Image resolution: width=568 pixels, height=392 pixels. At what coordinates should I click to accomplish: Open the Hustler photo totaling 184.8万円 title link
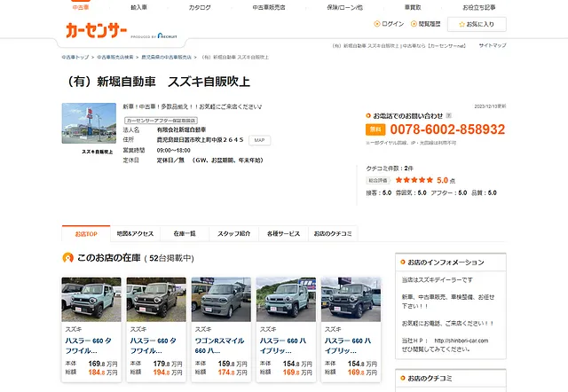[89, 346]
